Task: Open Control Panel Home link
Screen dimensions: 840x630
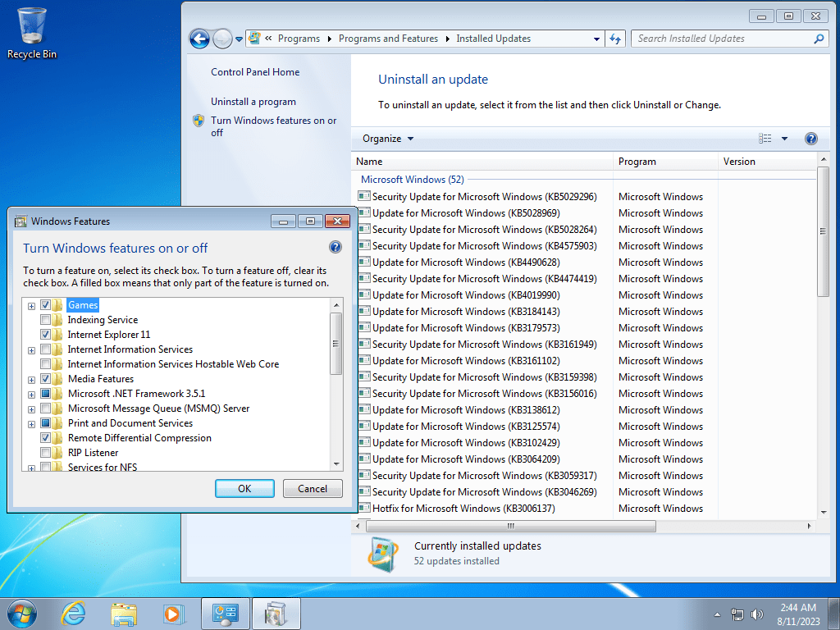Action: (x=255, y=72)
